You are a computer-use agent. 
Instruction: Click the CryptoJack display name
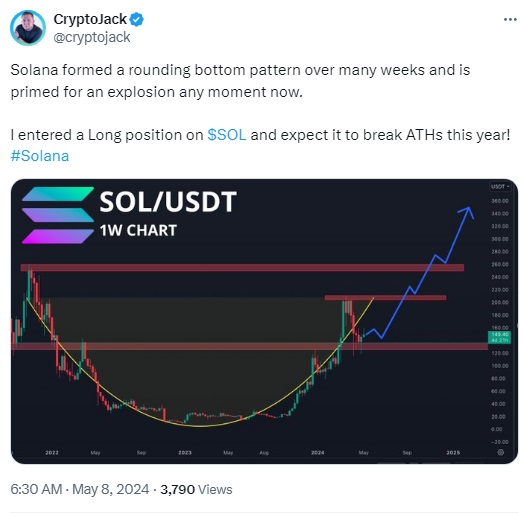[x=90, y=19]
